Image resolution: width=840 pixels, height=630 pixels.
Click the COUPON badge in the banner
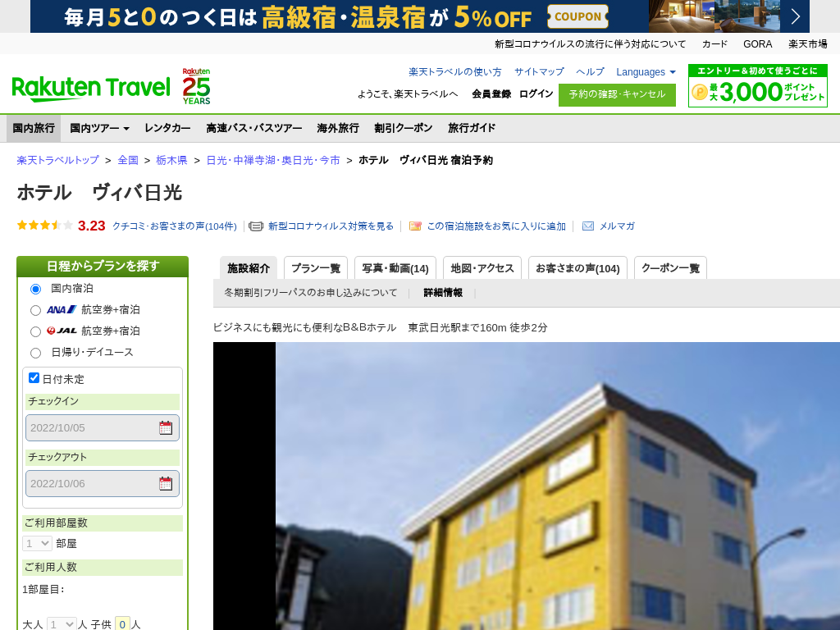pos(577,16)
